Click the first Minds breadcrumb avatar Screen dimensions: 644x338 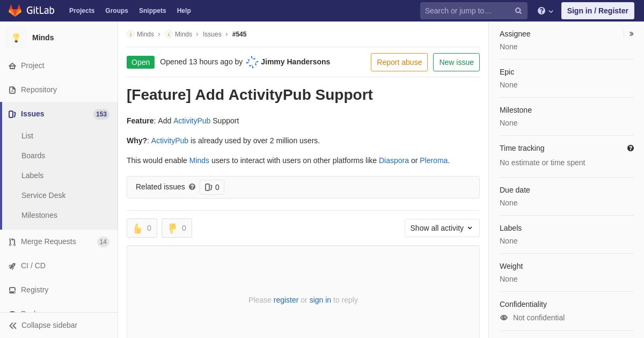[x=130, y=34]
